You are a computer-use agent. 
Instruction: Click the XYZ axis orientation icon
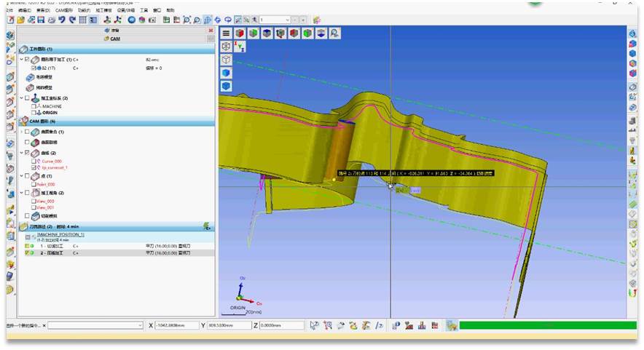click(240, 47)
